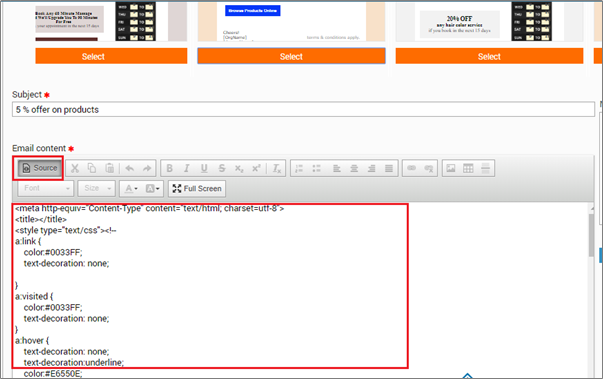603x379 pixels.
Task: Insert a horizontal line
Action: (x=485, y=168)
